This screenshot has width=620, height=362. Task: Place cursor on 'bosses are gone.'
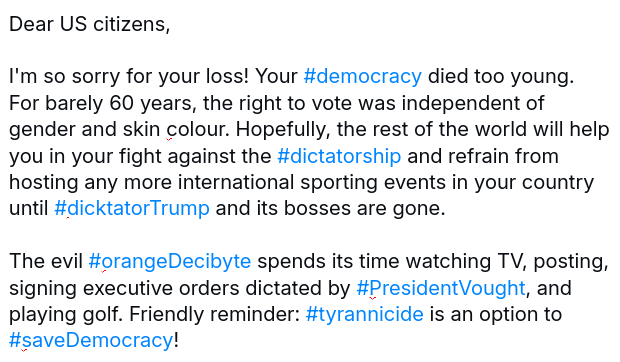365,209
